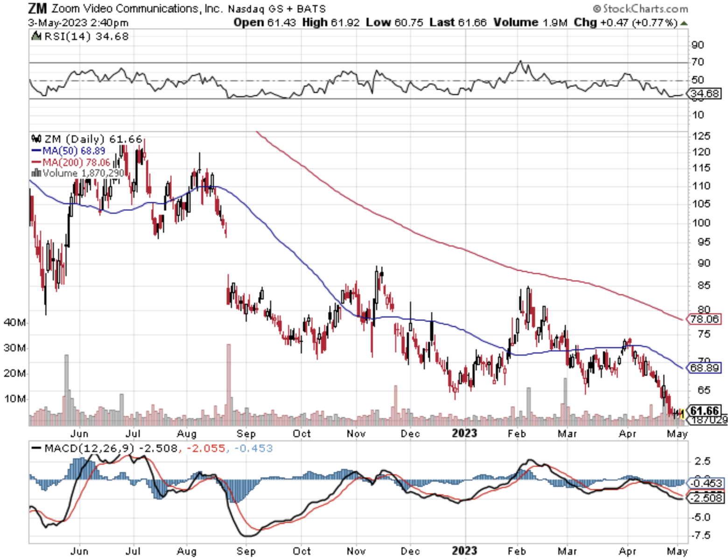Viewport: 728px width, 560px height.
Task: Click the RSI indicator icon beside RSI(14)
Action: (36, 36)
